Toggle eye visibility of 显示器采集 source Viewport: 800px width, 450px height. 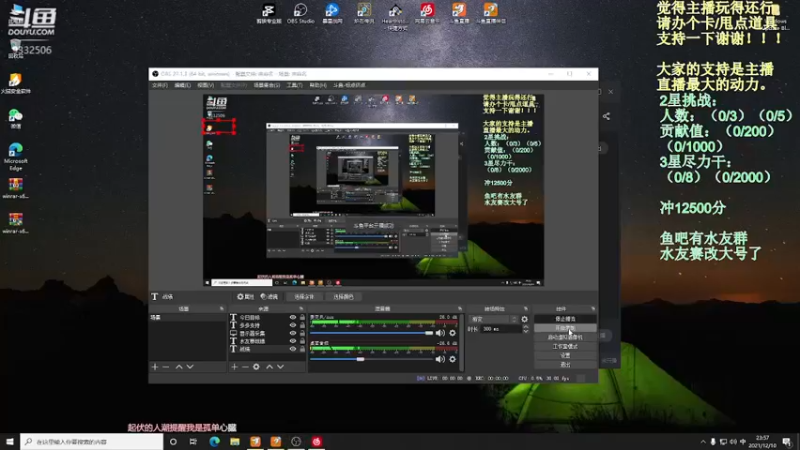[293, 333]
